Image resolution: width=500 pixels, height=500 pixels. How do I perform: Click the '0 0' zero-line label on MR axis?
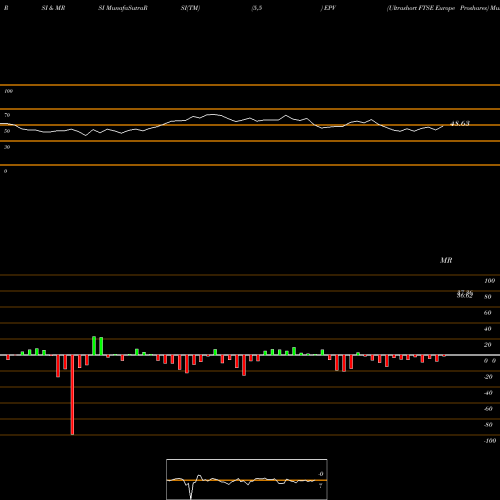point(490,361)
